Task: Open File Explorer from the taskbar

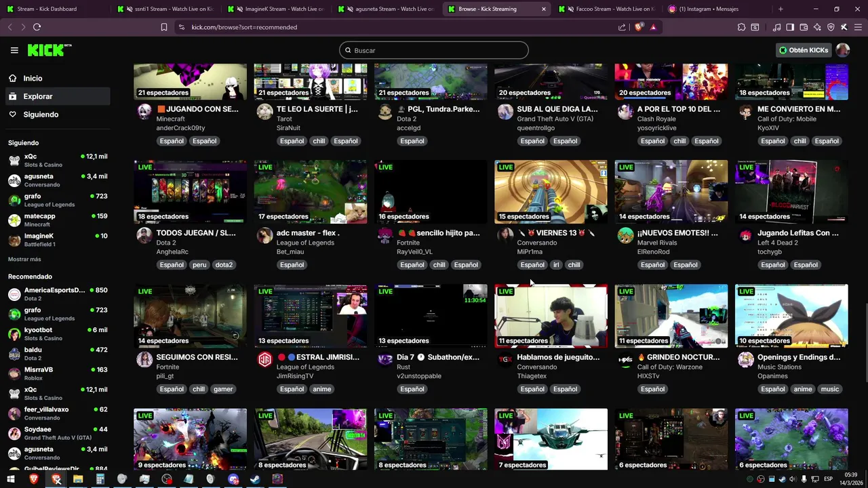Action: 78,479
